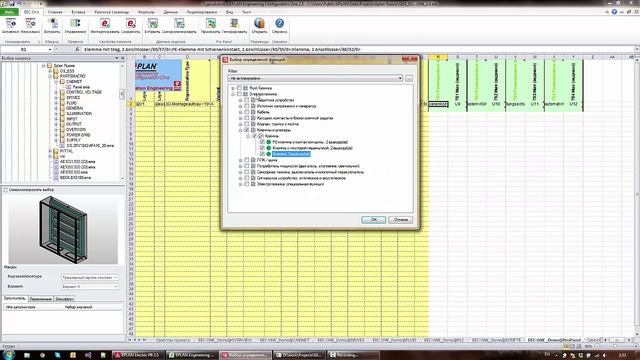Select EEC-ONE_Demo@DRIVES sheet tab
This screenshot has height=360, width=640.
(x=341, y=340)
